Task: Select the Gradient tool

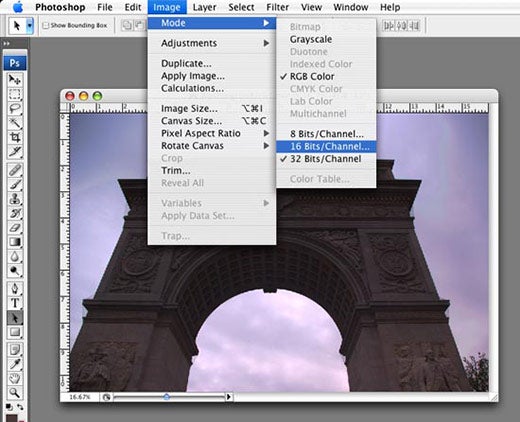Action: click(x=15, y=242)
